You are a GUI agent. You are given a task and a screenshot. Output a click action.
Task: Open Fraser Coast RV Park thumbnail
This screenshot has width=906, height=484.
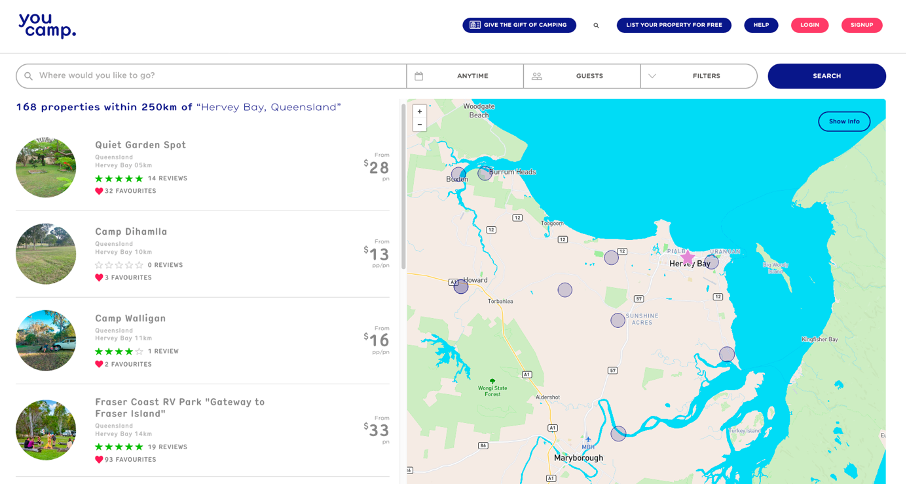pos(46,430)
